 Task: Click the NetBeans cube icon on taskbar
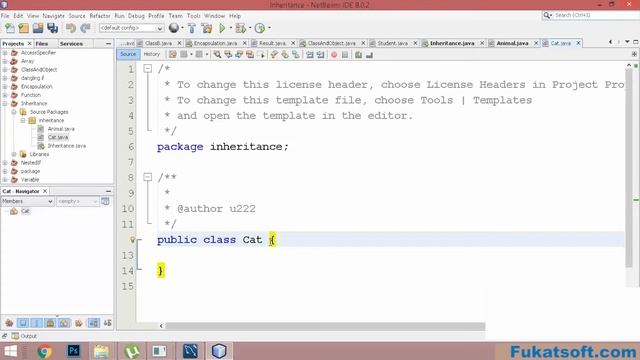[x=219, y=351]
